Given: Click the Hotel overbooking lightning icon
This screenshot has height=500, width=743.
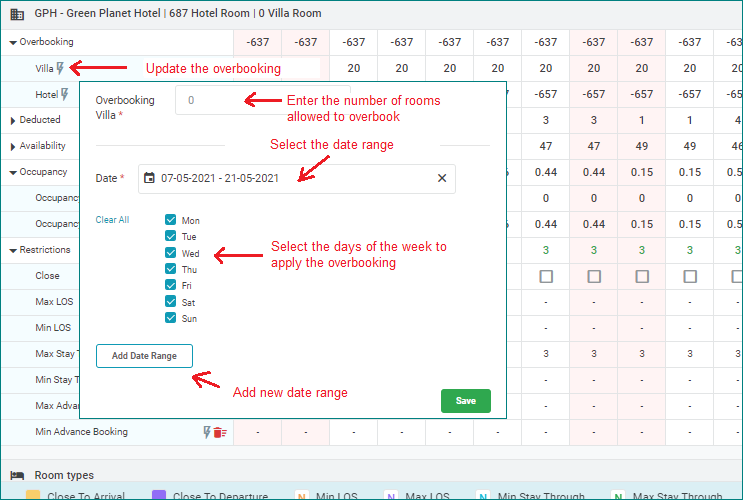Looking at the screenshot, I should pyautogui.click(x=65, y=94).
